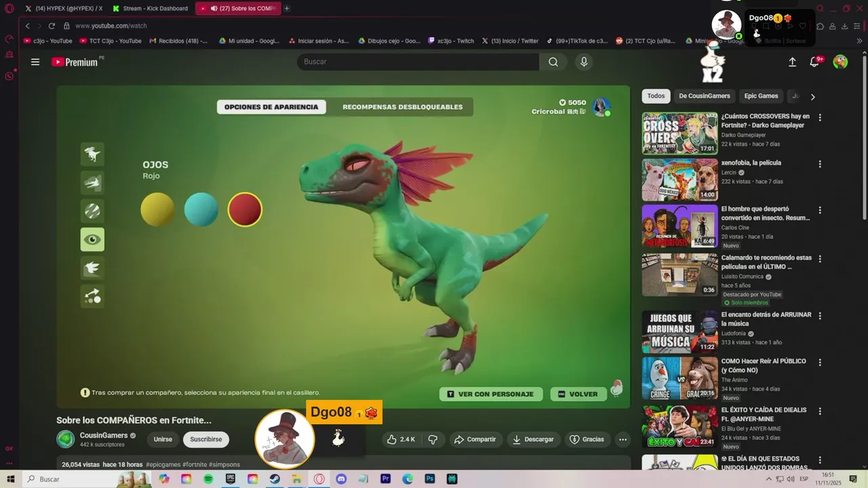Go back in the browser
This screenshot has height=488, width=868.
coord(27,26)
